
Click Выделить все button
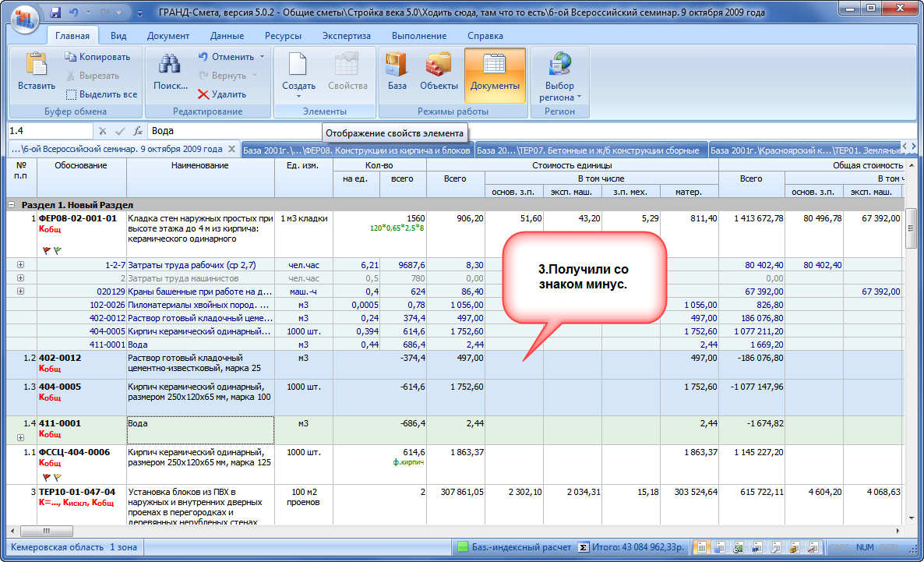[x=101, y=94]
